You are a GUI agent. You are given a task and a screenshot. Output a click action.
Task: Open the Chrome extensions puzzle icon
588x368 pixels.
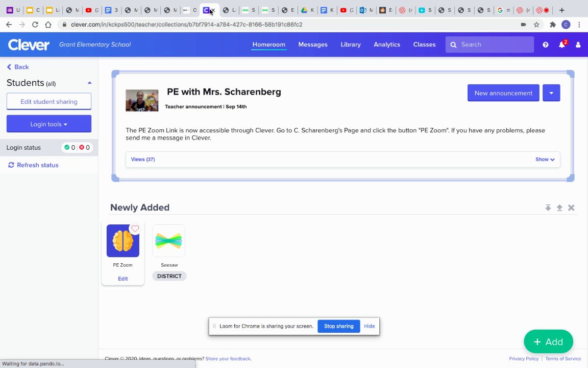pyautogui.click(x=553, y=25)
